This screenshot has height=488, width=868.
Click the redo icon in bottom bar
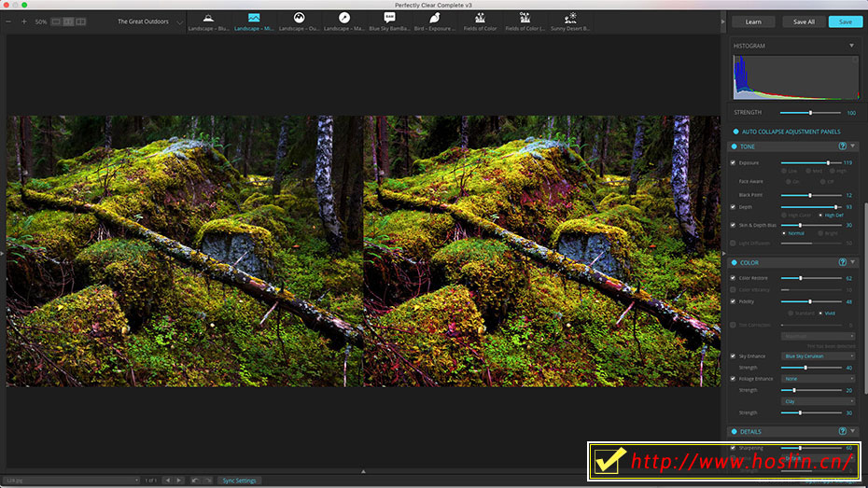(207, 481)
